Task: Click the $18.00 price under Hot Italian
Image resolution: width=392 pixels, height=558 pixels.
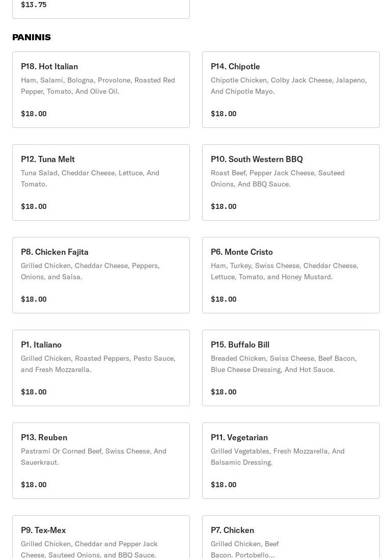Action: click(34, 114)
